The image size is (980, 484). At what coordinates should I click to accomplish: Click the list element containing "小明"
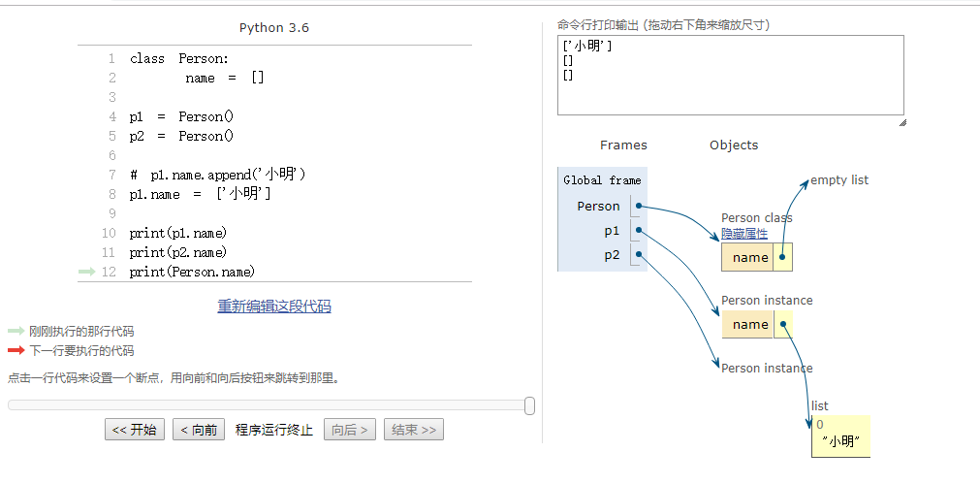coord(840,441)
